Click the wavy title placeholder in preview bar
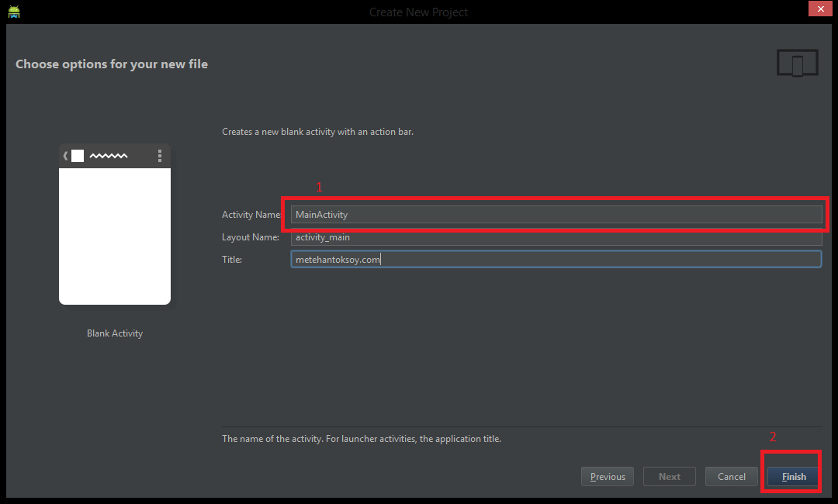The height and width of the screenshot is (504, 838). [x=109, y=155]
